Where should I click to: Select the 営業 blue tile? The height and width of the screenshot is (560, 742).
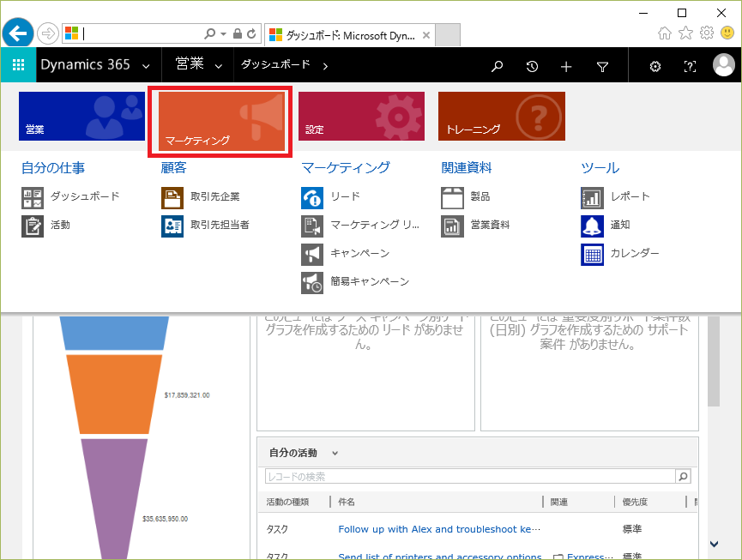[x=81, y=116]
